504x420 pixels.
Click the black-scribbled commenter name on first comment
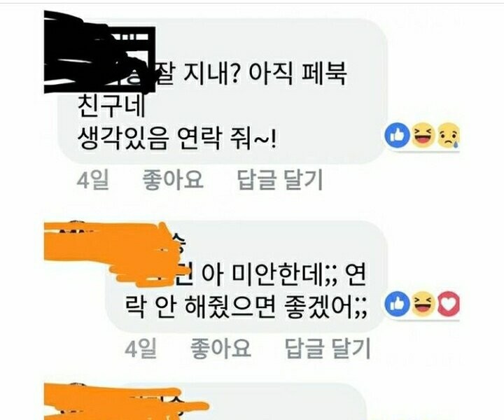[99, 53]
